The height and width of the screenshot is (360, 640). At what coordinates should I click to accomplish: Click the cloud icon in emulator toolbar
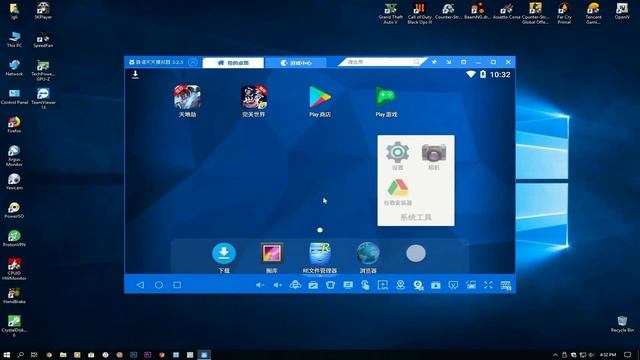pyautogui.click(x=295, y=285)
